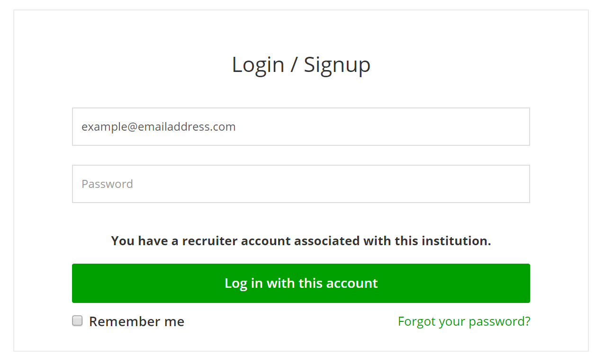The width and height of the screenshot is (605, 364).
Task: Enable the Remember me checkbox
Action: pos(77,321)
